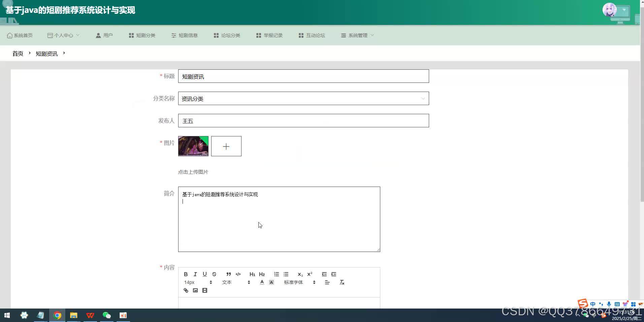Image resolution: width=644 pixels, height=322 pixels.
Task: Open the 短剧分类 menu item
Action: tap(142, 35)
